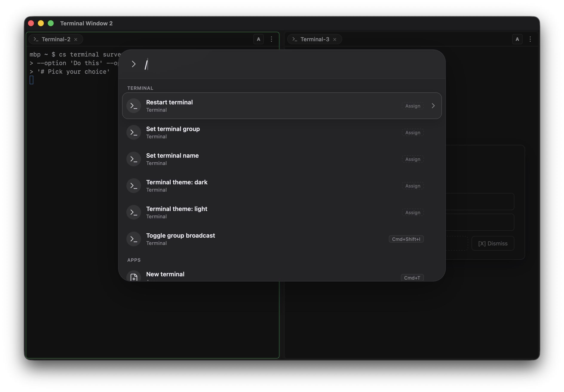Click the yellow minimize window button

[x=41, y=23]
